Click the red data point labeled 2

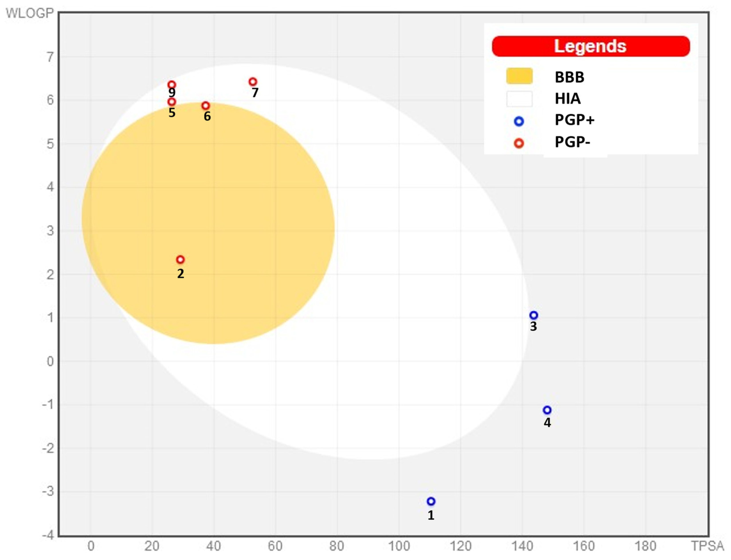(180, 259)
